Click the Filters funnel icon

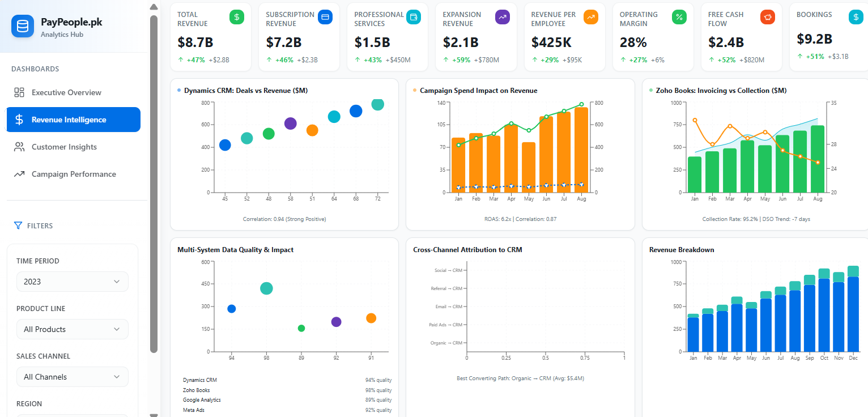pyautogui.click(x=18, y=225)
